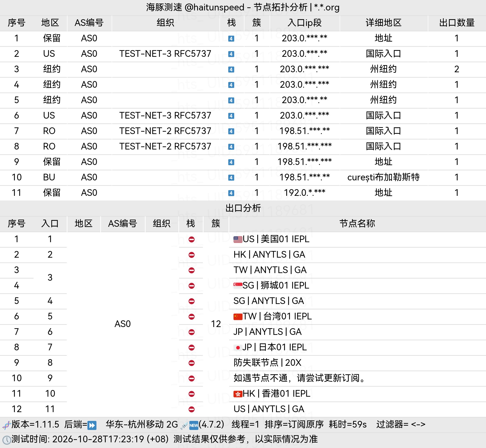The image size is (486, 448).
Task: Click the 耗时=59s status entry
Action: coord(348,424)
